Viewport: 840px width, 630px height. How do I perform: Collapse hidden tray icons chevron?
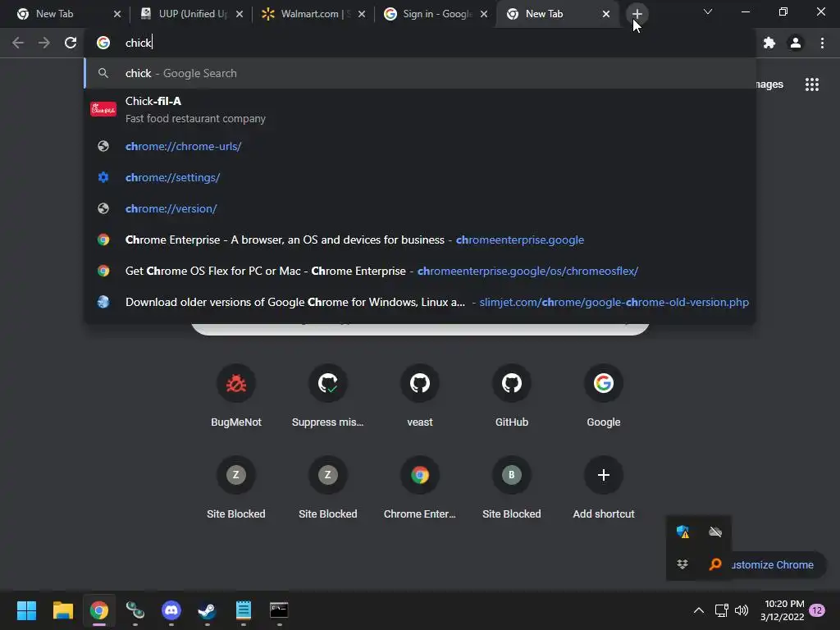point(699,610)
